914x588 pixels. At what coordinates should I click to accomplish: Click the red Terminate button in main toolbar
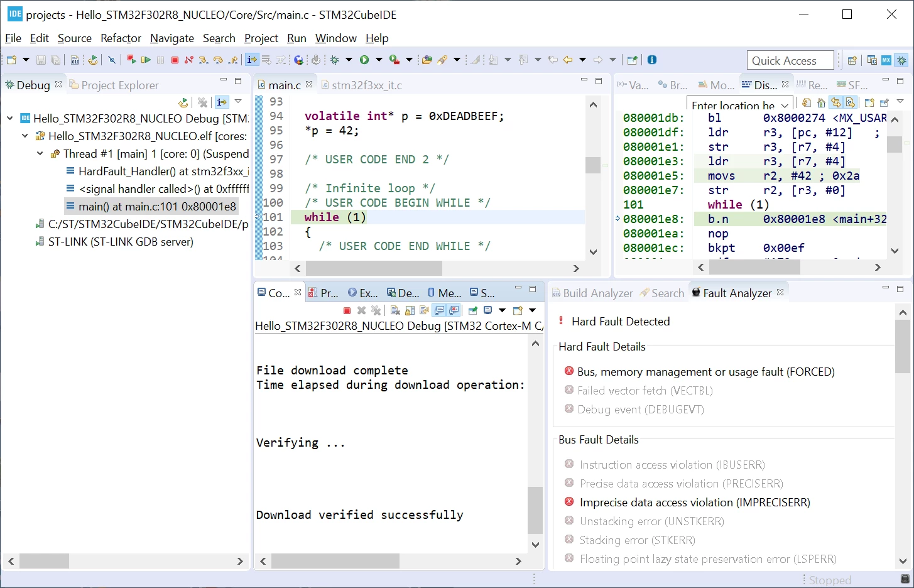point(175,60)
